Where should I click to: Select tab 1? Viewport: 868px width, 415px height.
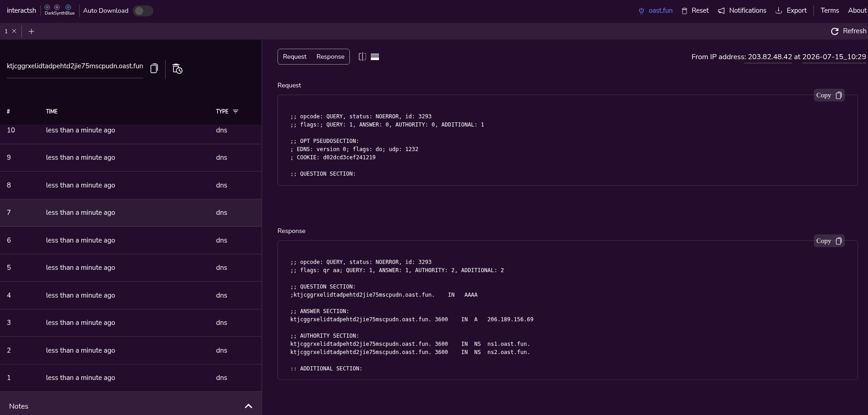[6, 31]
